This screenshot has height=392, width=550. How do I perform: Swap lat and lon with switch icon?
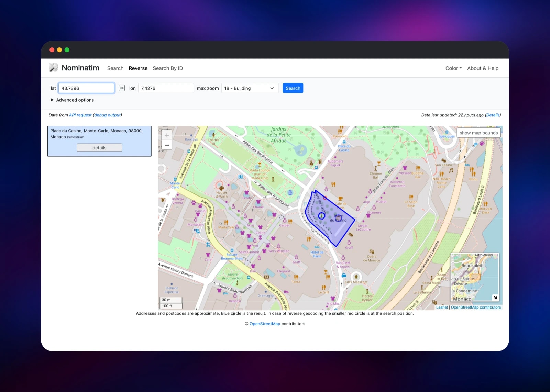pyautogui.click(x=122, y=88)
